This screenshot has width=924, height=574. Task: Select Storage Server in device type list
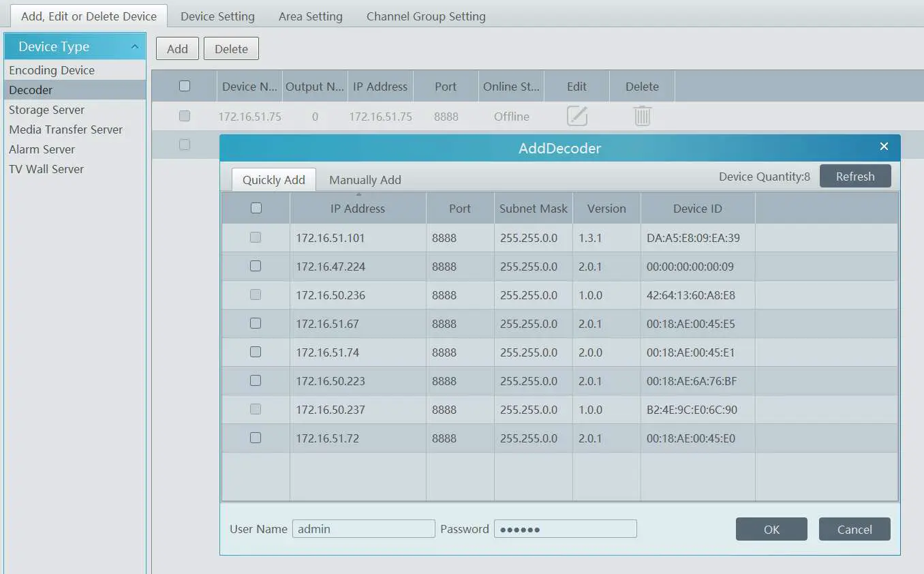47,110
